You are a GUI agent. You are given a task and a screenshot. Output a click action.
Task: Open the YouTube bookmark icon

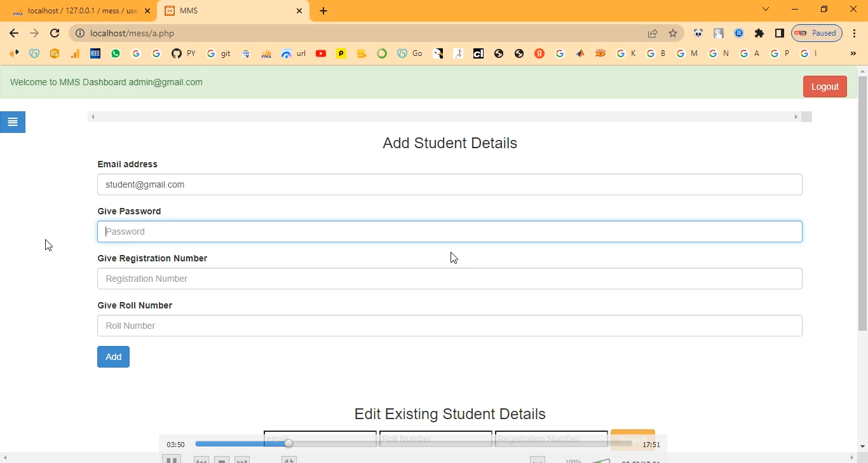[321, 54]
